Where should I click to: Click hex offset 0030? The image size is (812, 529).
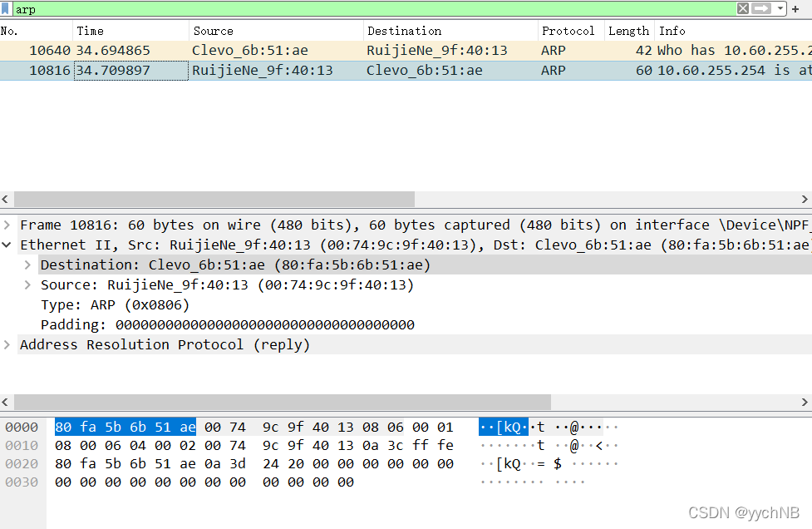tap(22, 482)
